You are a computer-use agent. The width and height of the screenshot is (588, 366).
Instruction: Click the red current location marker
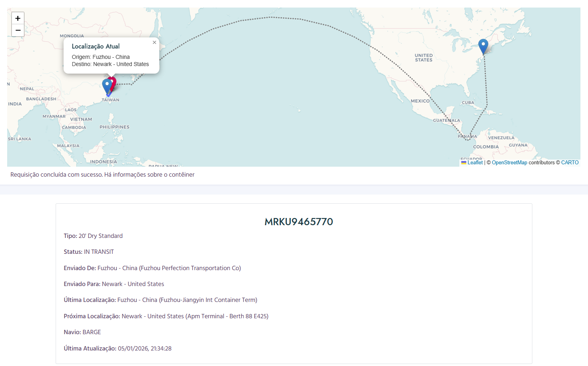[x=114, y=82]
